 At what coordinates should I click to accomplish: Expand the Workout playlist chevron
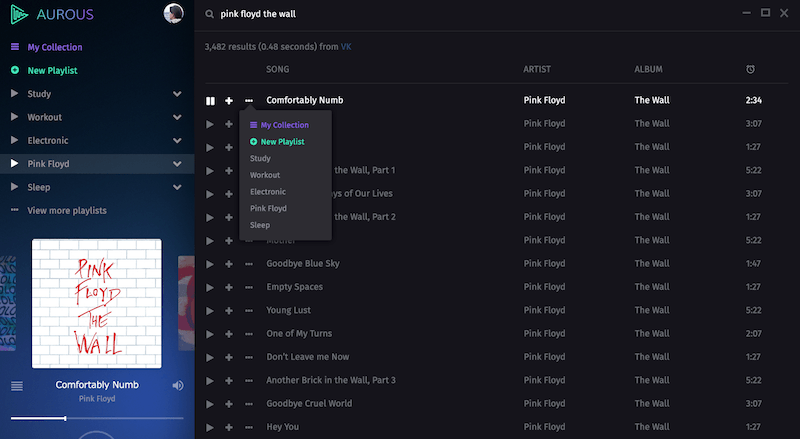pyautogui.click(x=177, y=117)
